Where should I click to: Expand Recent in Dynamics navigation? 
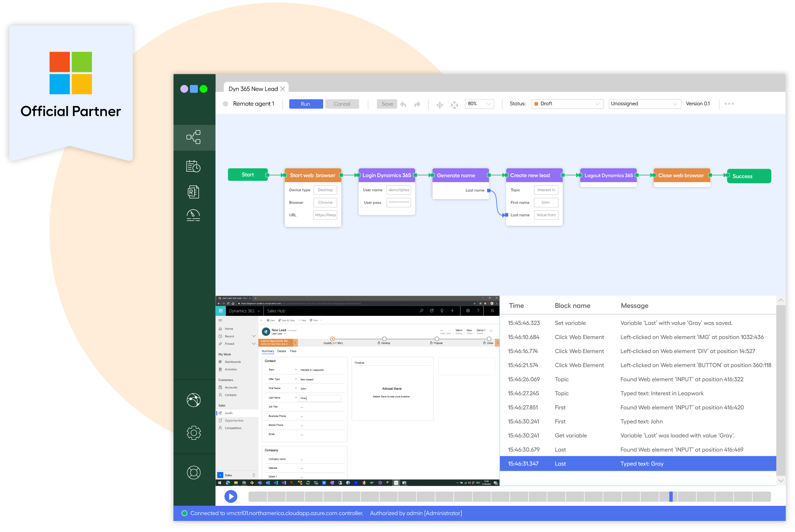(254, 336)
